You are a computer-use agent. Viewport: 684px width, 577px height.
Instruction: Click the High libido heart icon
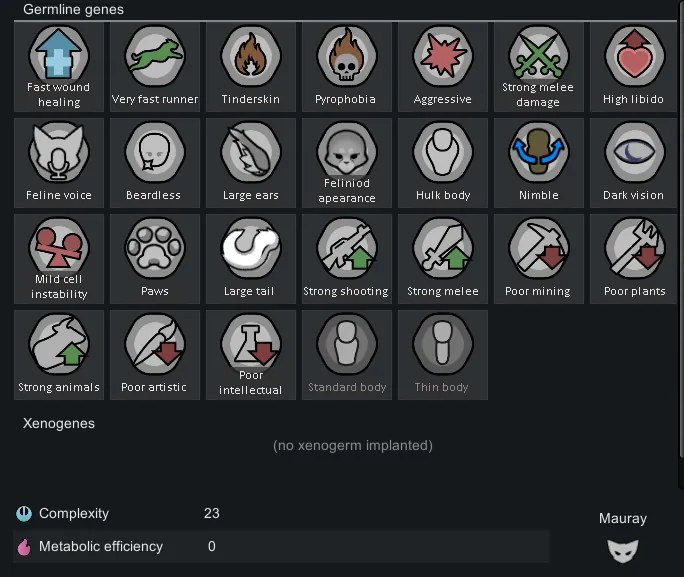pyautogui.click(x=635, y=56)
